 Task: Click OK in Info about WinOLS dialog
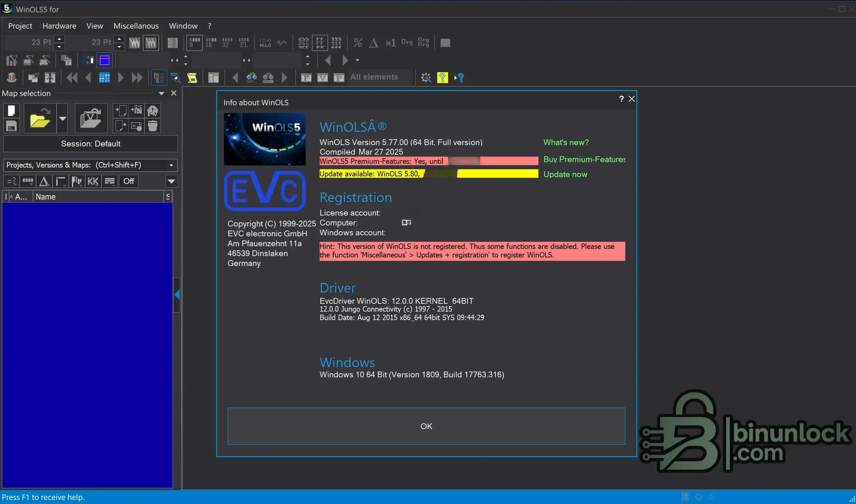[426, 426]
